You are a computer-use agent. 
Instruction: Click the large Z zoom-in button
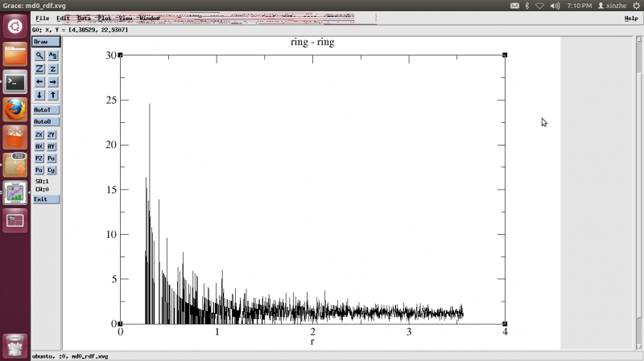pos(39,69)
